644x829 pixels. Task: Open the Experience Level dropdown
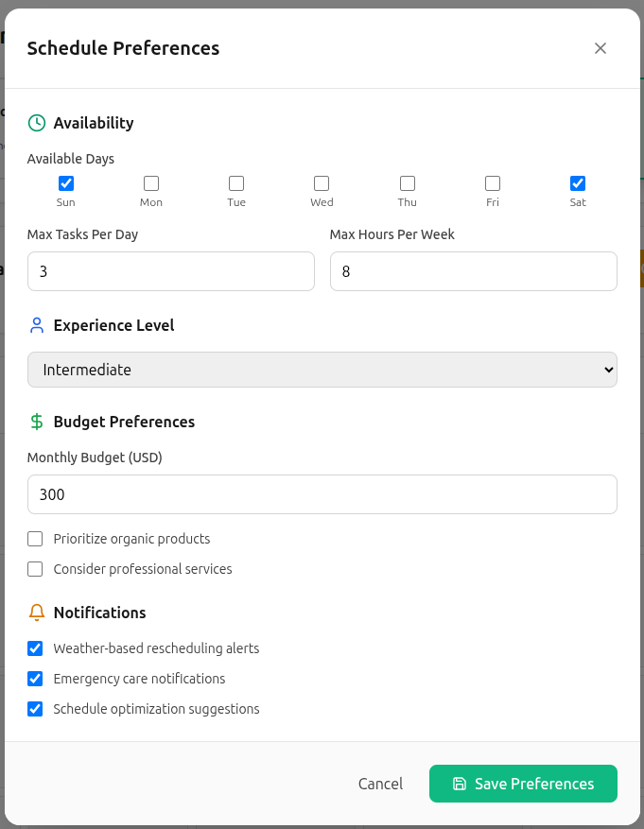point(322,370)
